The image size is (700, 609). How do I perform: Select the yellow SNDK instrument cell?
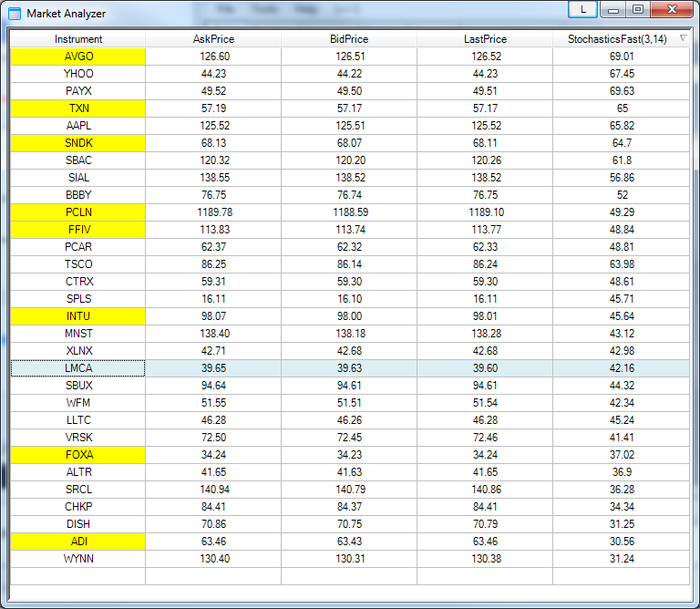[x=78, y=143]
